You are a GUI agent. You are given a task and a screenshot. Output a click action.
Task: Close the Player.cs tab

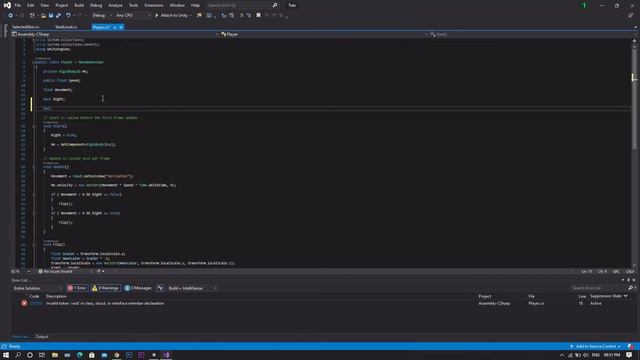click(x=121, y=27)
